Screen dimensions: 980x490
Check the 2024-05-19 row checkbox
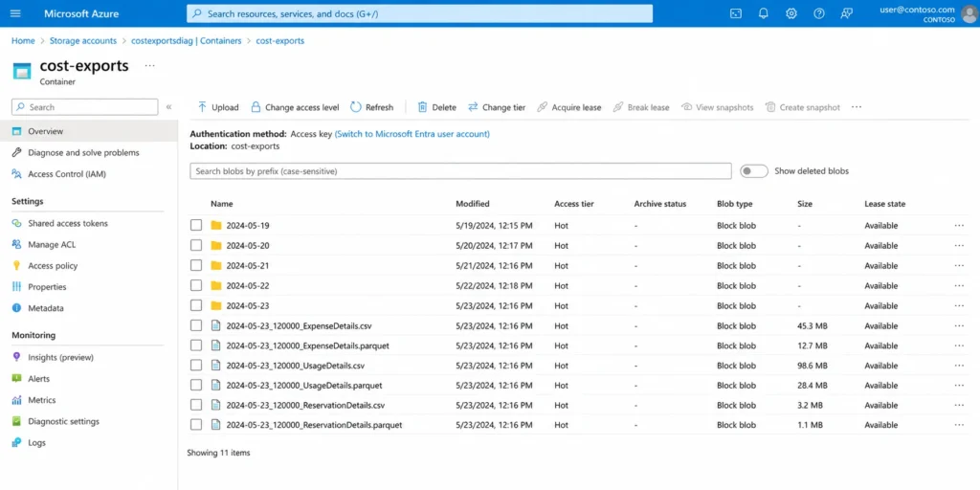(196, 225)
